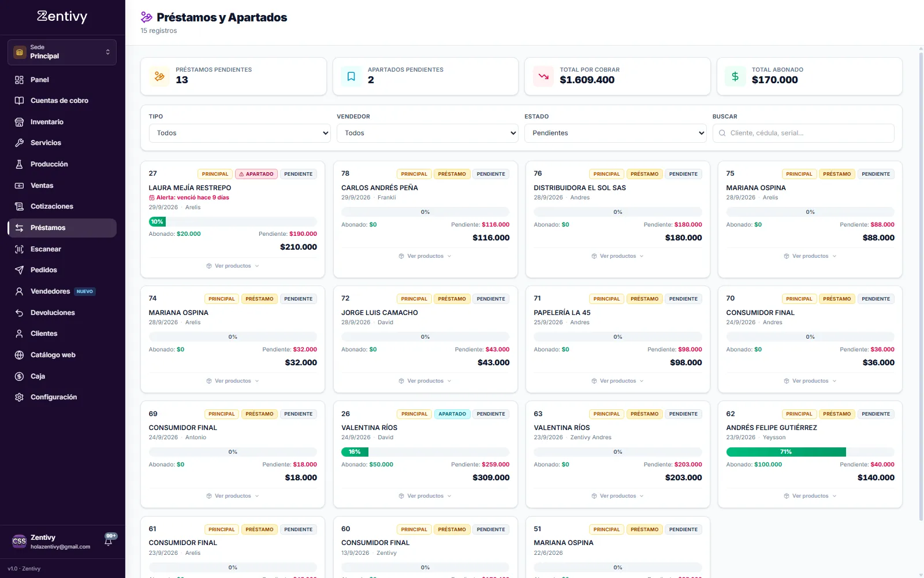Click the Clientes person icon
This screenshot has width=924, height=578.
(19, 334)
